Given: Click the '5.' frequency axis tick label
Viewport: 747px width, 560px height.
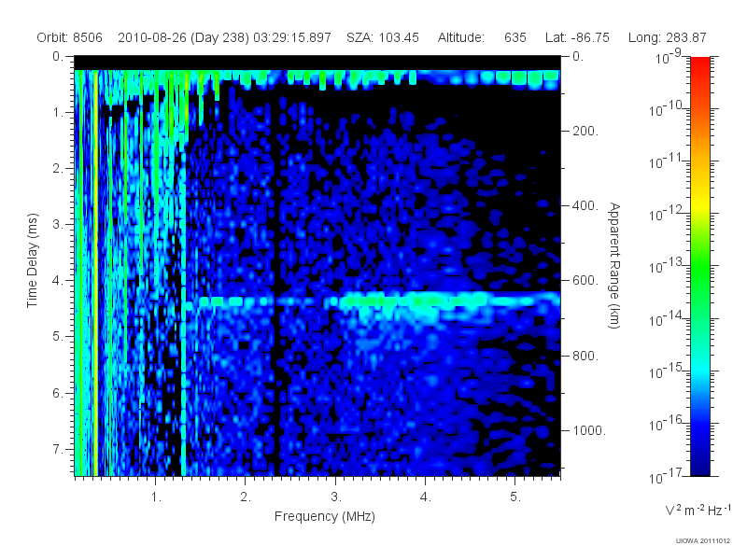Looking at the screenshot, I should (x=515, y=497).
